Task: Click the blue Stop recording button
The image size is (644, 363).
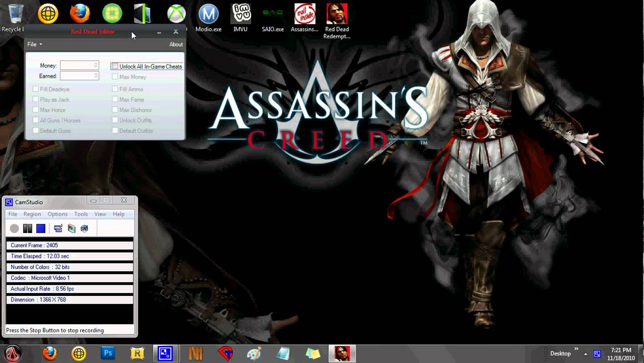Action: [x=41, y=228]
